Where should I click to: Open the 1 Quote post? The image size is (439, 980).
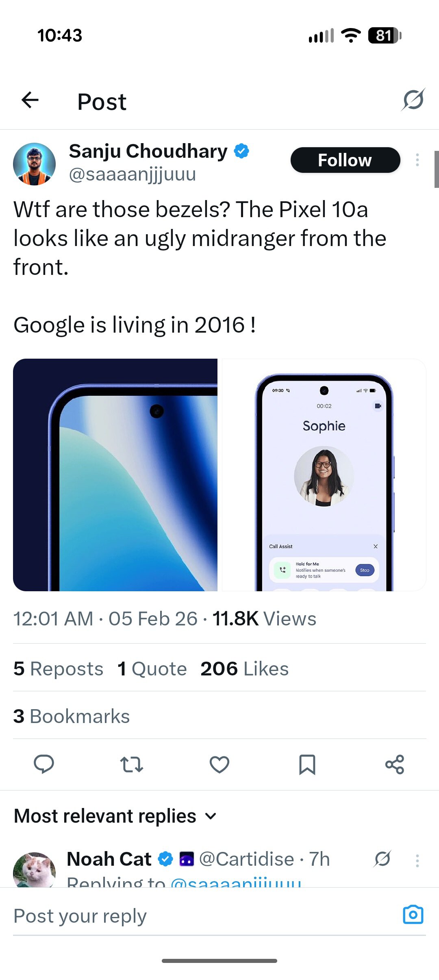(151, 668)
